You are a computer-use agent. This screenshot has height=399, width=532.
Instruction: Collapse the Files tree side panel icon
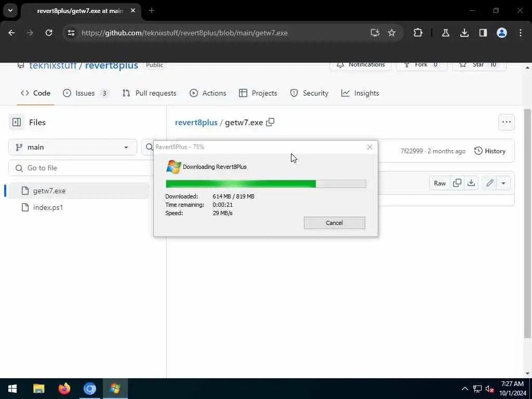[x=17, y=122]
